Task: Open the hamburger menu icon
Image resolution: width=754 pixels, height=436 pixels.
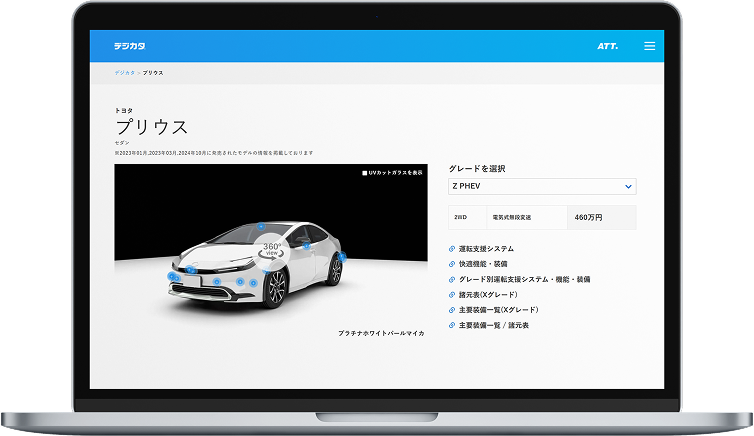Action: pos(650,46)
